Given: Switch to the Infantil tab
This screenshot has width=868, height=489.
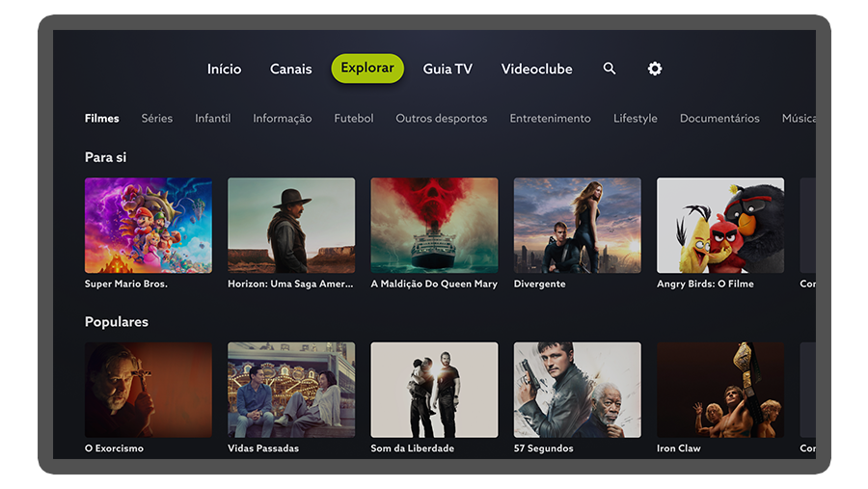Looking at the screenshot, I should pyautogui.click(x=212, y=119).
